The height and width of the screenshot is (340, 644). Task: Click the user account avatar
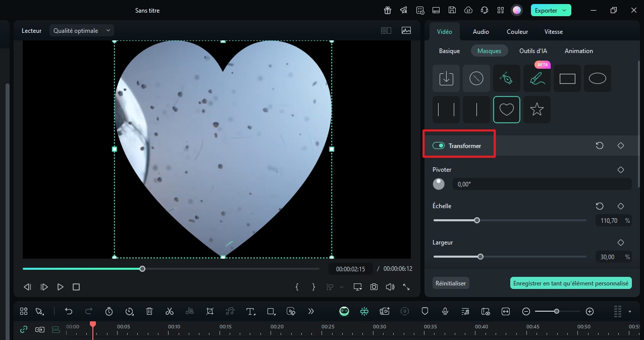tap(516, 10)
